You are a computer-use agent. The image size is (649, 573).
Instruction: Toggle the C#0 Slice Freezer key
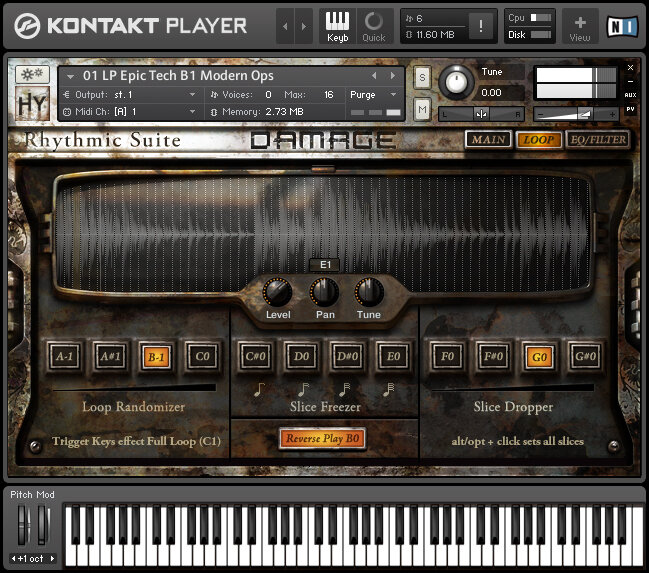tap(255, 356)
